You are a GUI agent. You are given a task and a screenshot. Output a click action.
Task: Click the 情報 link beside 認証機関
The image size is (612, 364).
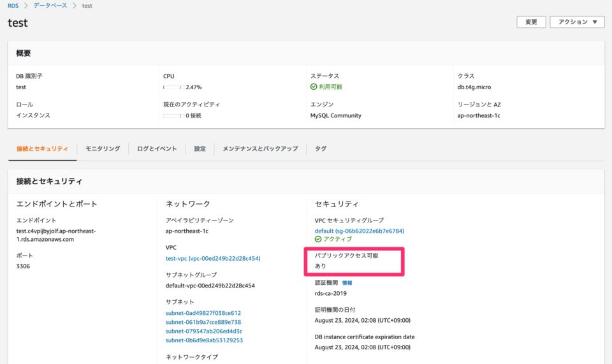[x=347, y=282]
